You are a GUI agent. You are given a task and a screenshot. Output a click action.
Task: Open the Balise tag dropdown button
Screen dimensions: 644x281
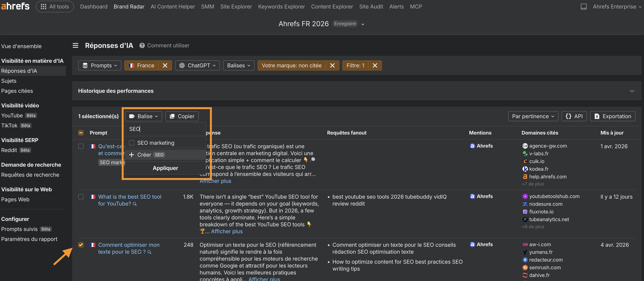[x=143, y=116]
